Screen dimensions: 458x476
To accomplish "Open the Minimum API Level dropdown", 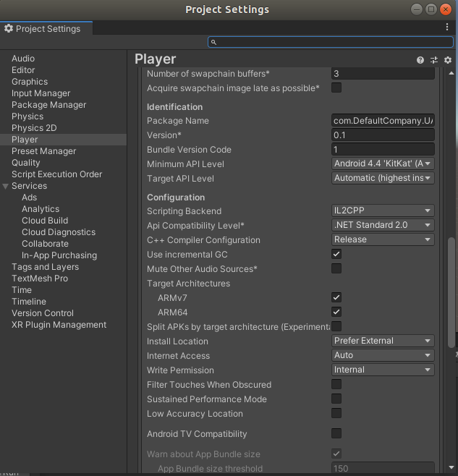I will point(383,163).
